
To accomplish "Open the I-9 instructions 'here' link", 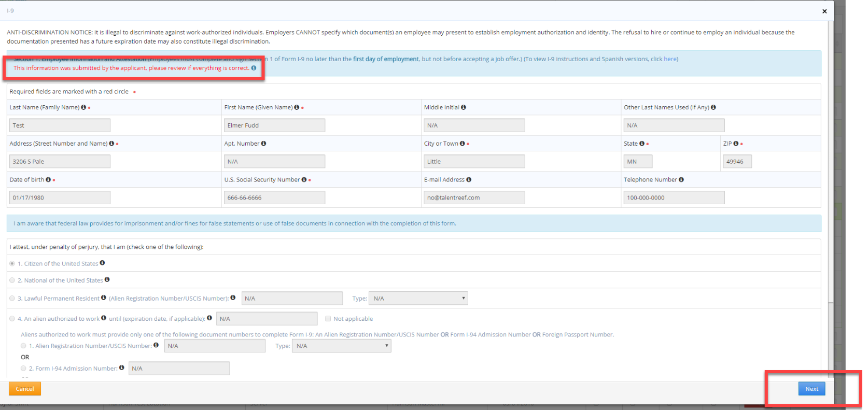I will [x=670, y=59].
